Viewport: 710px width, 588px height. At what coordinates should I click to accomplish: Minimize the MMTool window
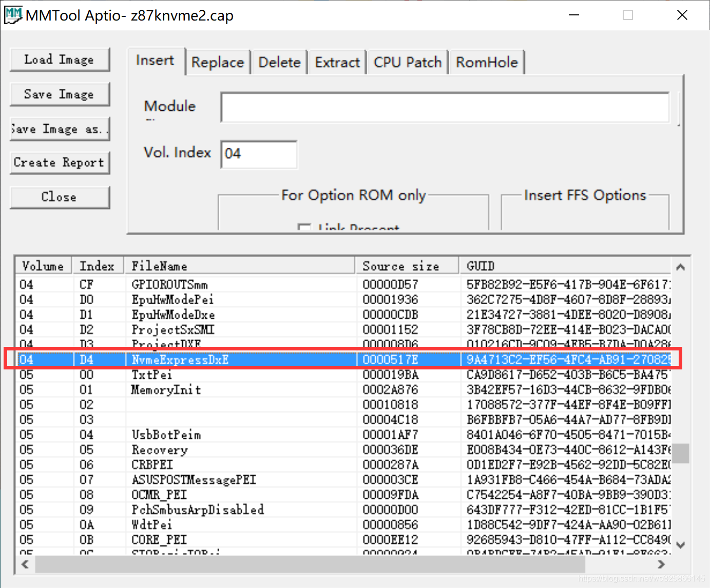(574, 15)
